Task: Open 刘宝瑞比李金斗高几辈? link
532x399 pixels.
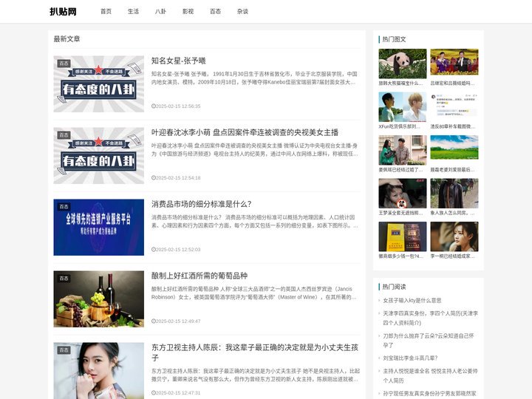Action: point(411,358)
